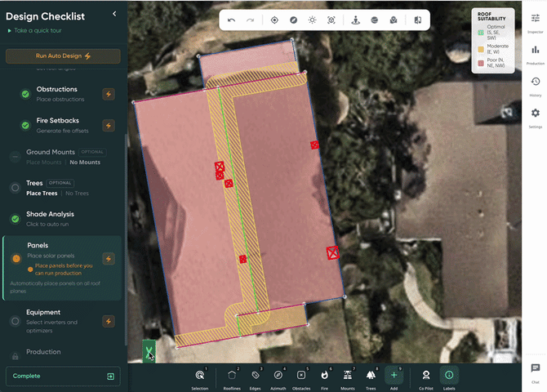Toggle the Labels display button
Viewport: 547px width, 392px height.
coord(449,375)
